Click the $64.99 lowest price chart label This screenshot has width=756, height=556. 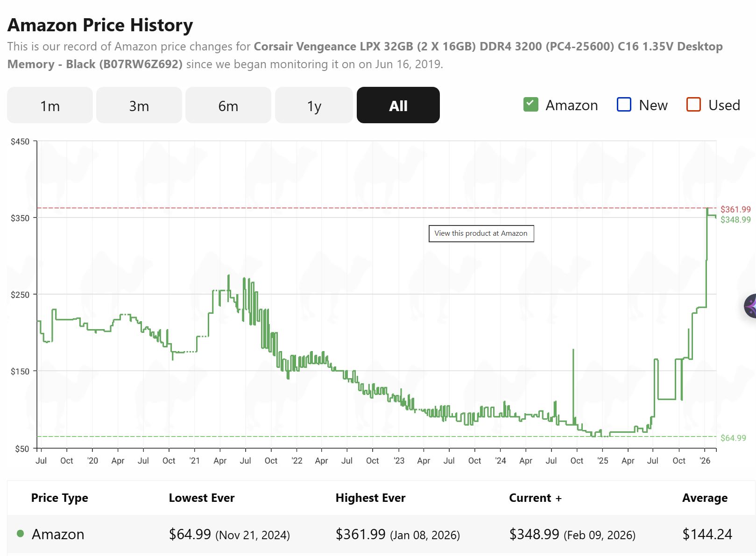[x=733, y=438]
